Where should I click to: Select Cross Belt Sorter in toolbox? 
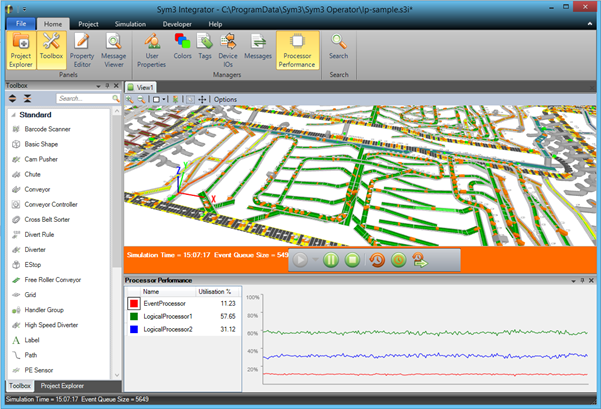47,220
